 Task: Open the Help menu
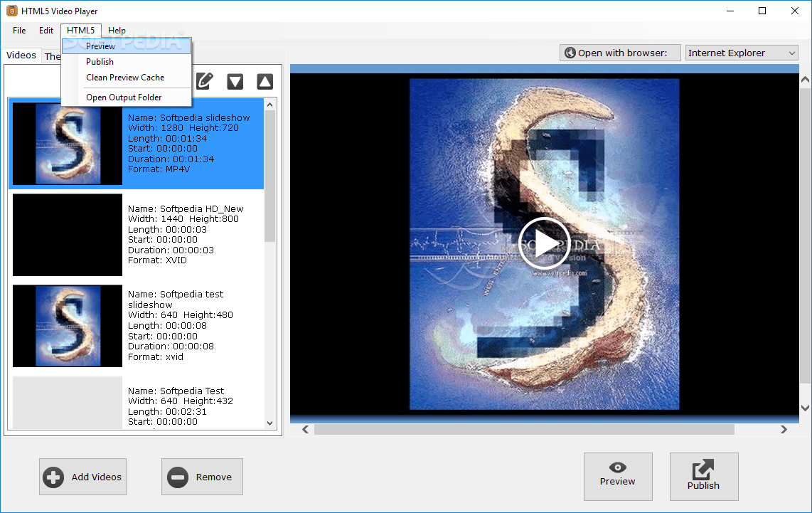[x=117, y=31]
